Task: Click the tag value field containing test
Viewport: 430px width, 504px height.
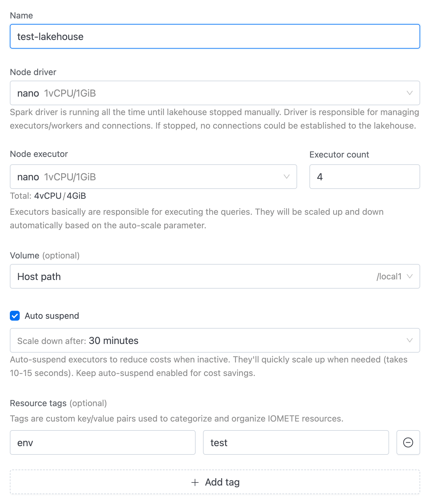Action: 296,442
